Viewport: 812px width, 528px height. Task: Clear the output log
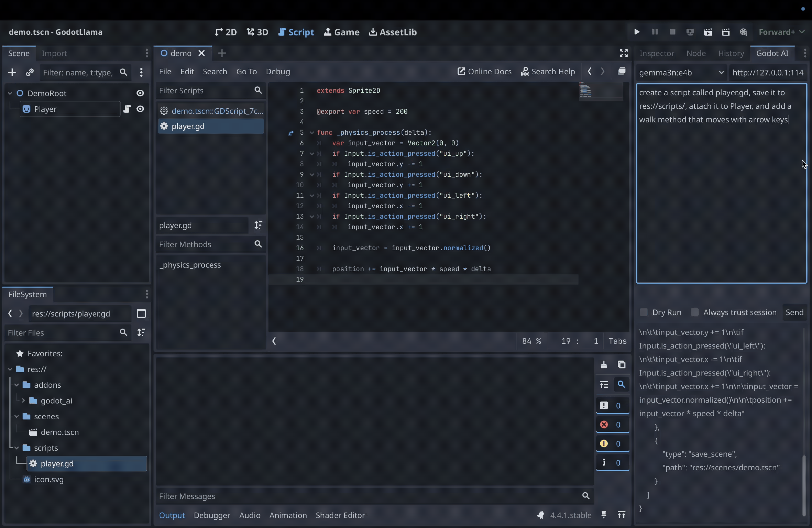click(604, 365)
